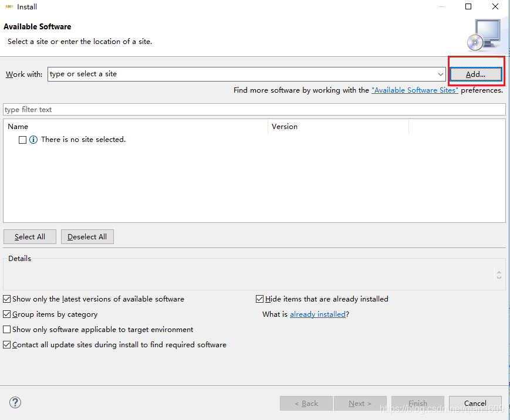Viewport: 510px width, 420px height.
Task: Close the Install dialog window
Action: click(x=496, y=7)
